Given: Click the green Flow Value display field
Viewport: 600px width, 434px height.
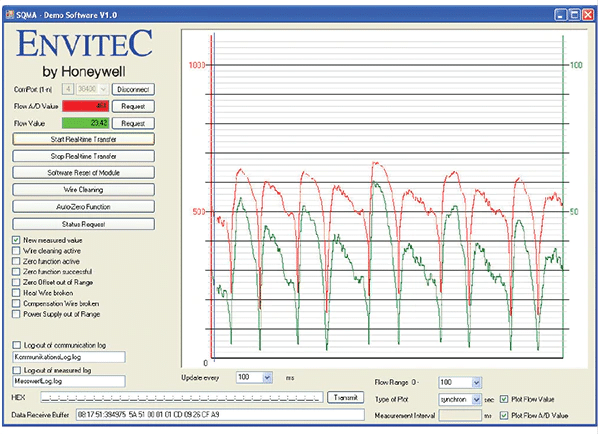Looking at the screenshot, I should [x=84, y=122].
